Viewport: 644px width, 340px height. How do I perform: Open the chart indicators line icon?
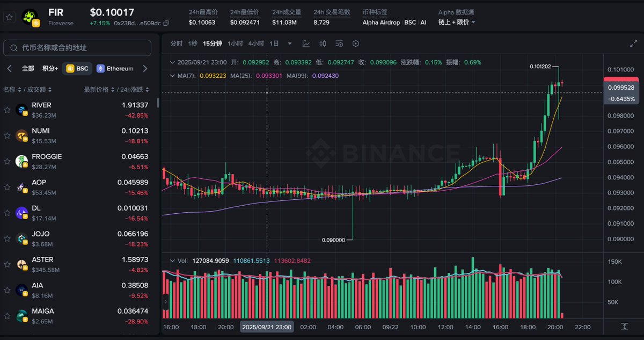click(306, 44)
